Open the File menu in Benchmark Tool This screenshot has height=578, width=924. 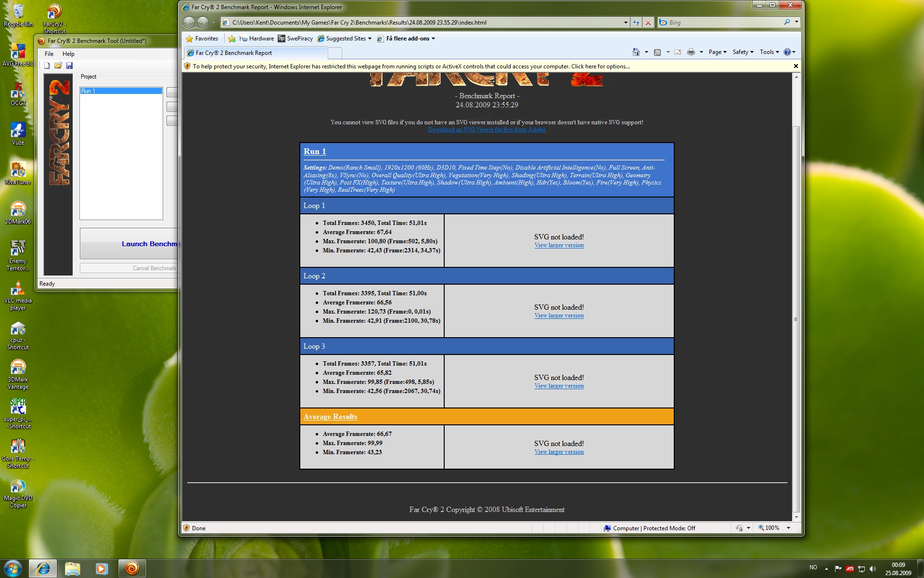[49, 54]
